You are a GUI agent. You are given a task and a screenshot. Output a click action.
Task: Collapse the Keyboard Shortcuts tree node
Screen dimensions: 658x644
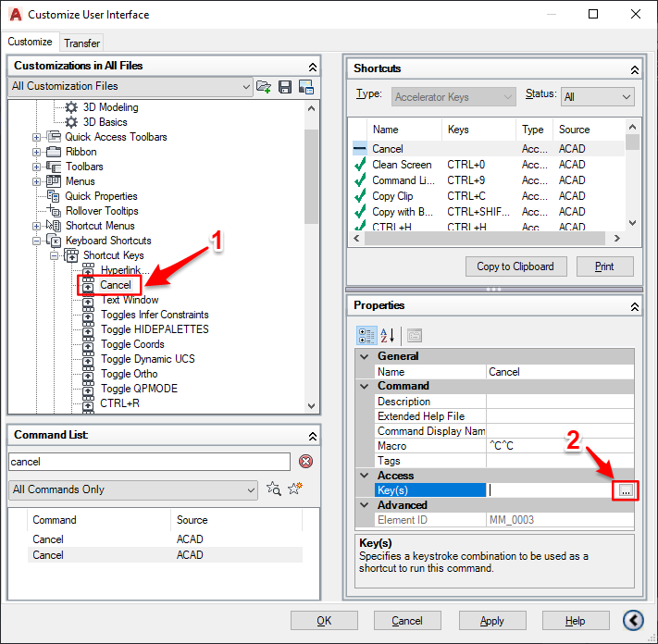point(36,241)
